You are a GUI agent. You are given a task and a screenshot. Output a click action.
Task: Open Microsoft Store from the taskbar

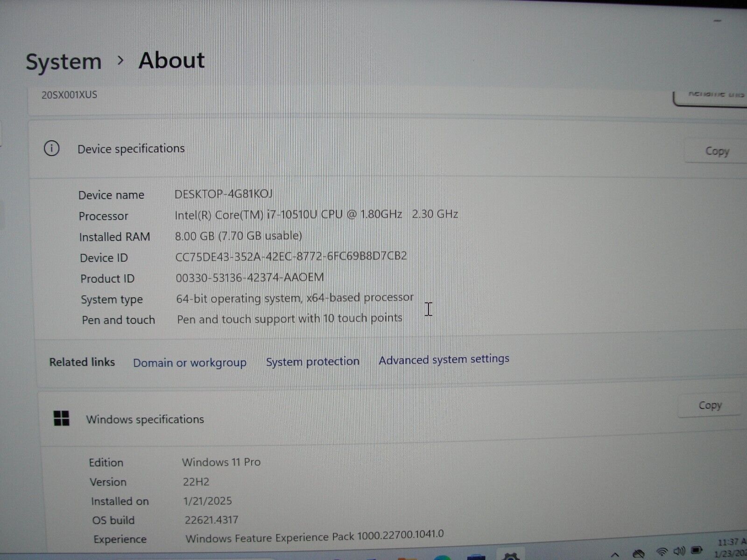click(x=476, y=557)
